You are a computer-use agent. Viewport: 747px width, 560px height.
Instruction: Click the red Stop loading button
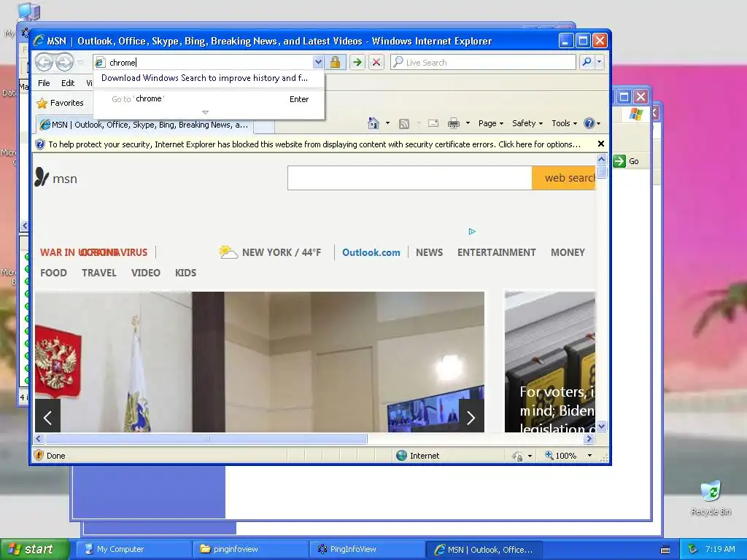coord(376,63)
